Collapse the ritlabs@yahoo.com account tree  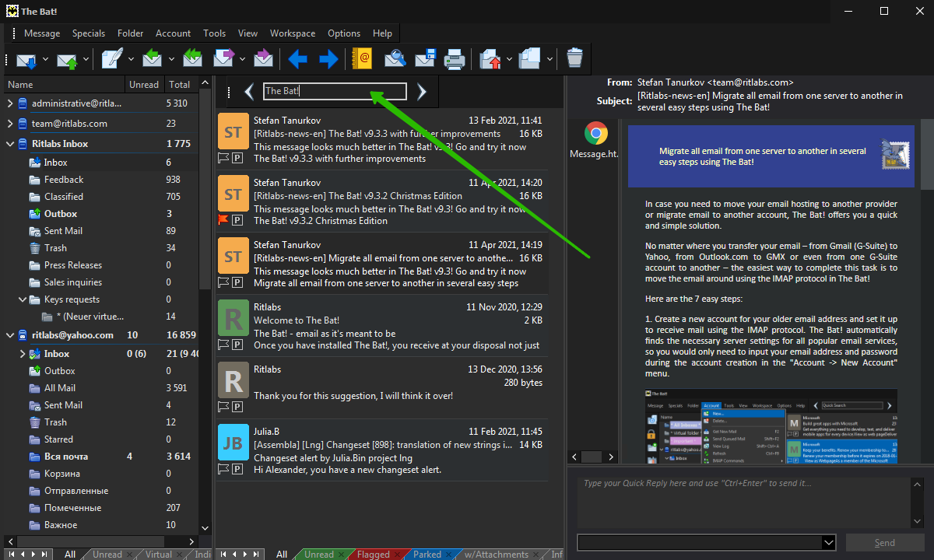click(x=10, y=335)
